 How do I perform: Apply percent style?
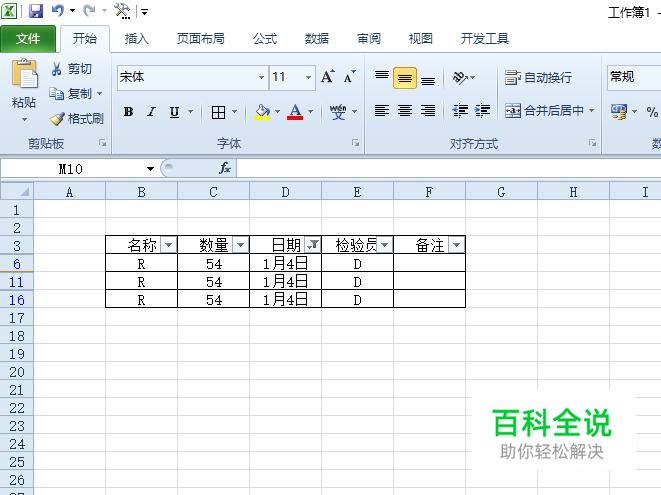pyautogui.click(x=652, y=112)
